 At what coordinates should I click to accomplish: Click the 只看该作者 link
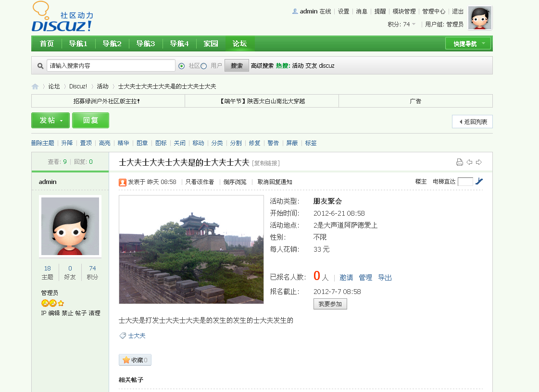[x=200, y=182]
